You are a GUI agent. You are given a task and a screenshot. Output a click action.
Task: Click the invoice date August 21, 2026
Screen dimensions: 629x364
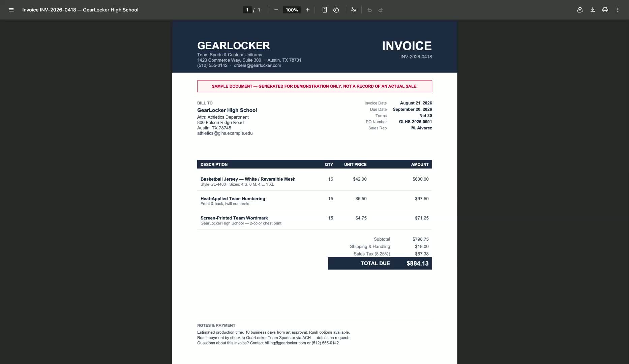tap(416, 103)
